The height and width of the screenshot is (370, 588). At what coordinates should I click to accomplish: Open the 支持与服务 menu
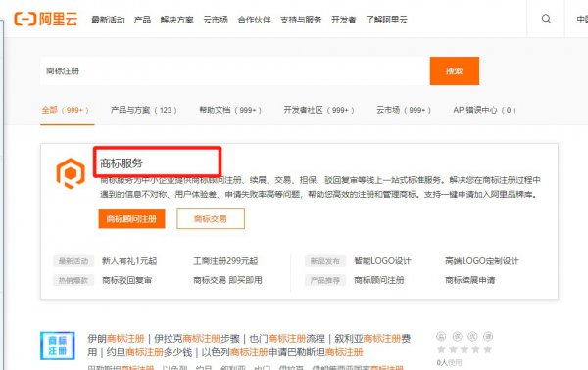click(301, 20)
